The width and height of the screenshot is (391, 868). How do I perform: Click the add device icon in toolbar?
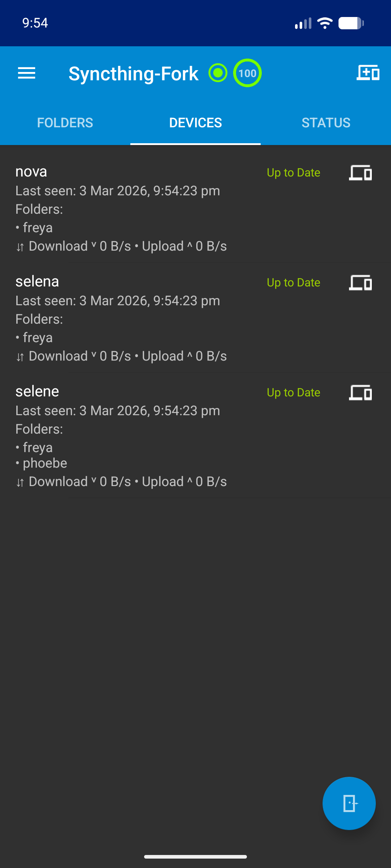point(368,73)
